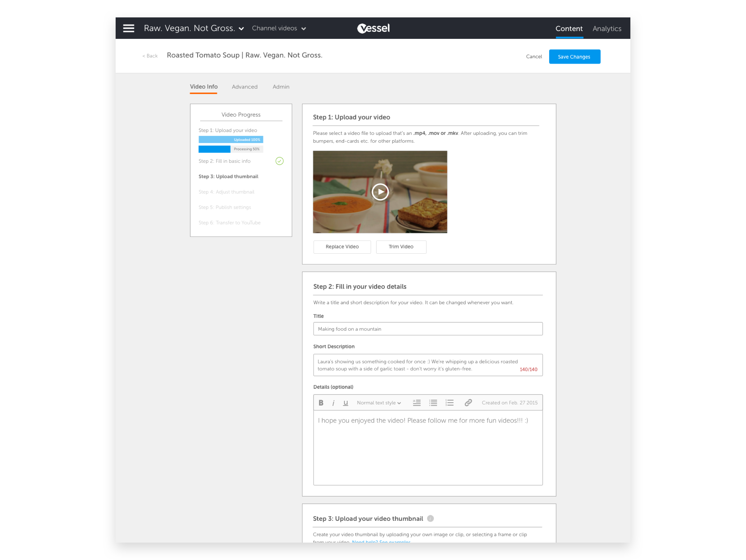Click the Save Changes button
The width and height of the screenshot is (746, 560).
[574, 57]
